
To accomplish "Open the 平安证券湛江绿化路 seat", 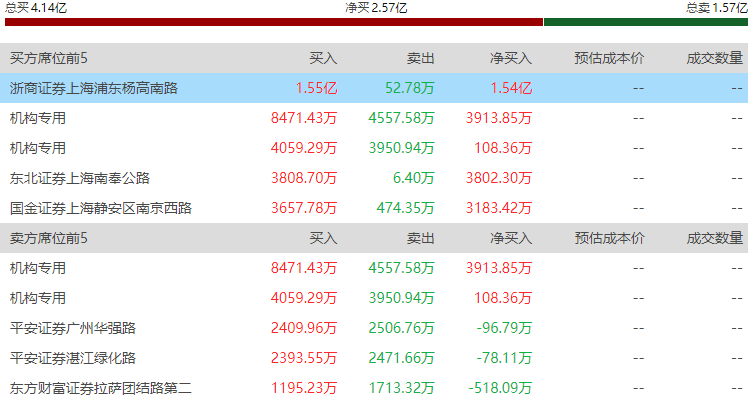I will click(73, 358).
